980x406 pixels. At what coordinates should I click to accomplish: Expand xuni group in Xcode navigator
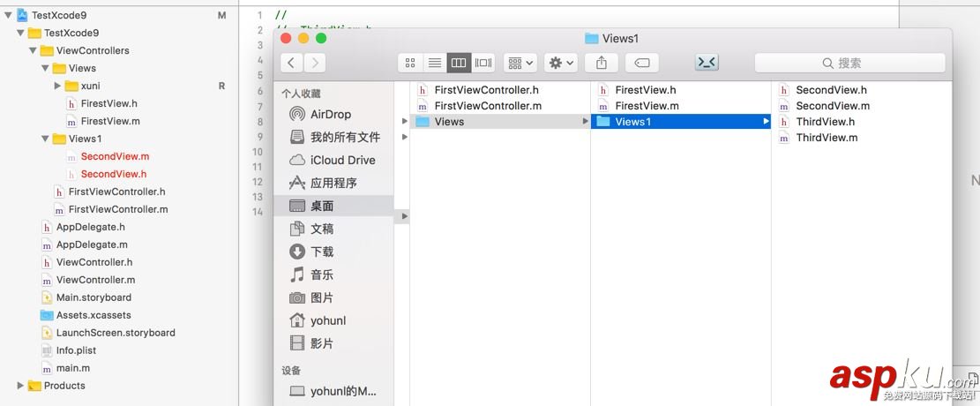pyautogui.click(x=57, y=85)
